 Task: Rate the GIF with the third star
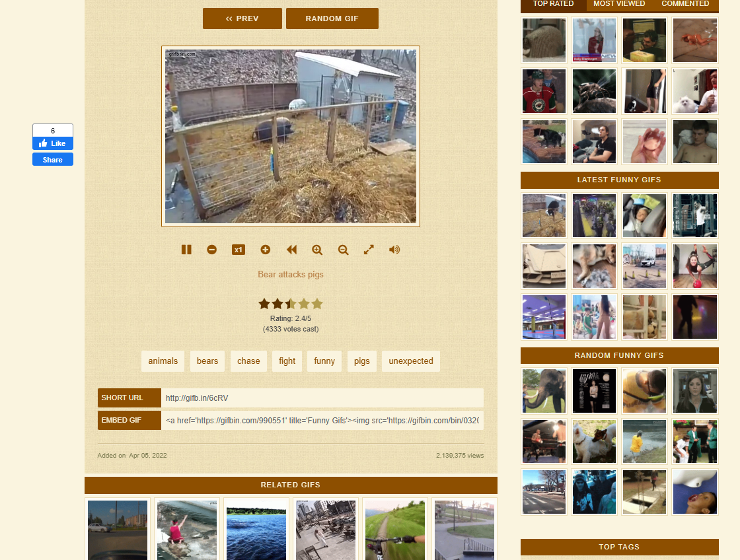coord(291,304)
